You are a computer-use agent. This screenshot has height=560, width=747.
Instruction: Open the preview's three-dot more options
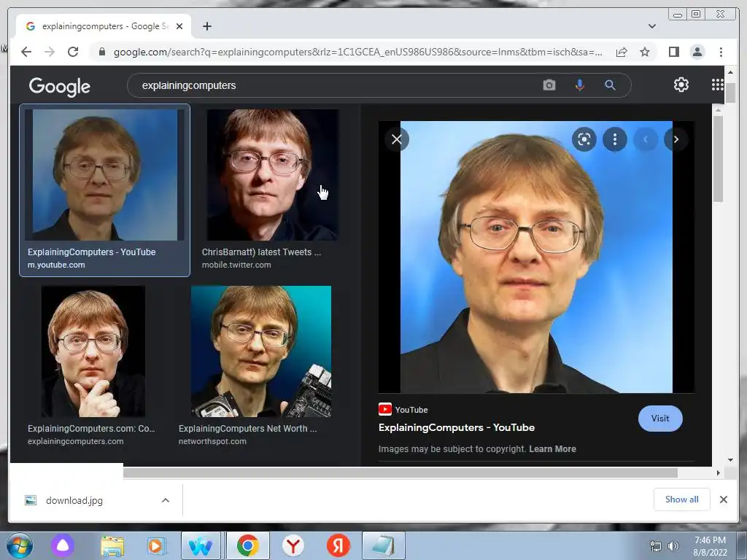(614, 139)
